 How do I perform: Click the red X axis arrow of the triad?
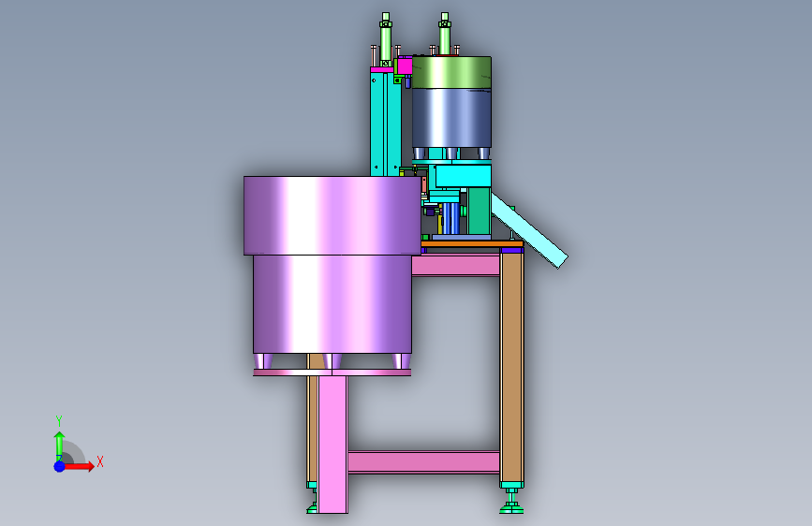click(79, 466)
